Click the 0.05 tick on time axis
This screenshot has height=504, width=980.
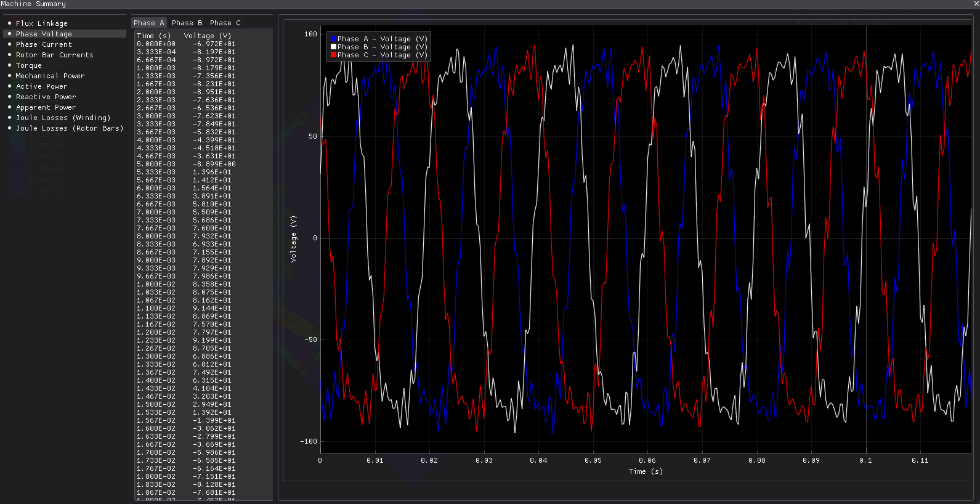coord(593,460)
